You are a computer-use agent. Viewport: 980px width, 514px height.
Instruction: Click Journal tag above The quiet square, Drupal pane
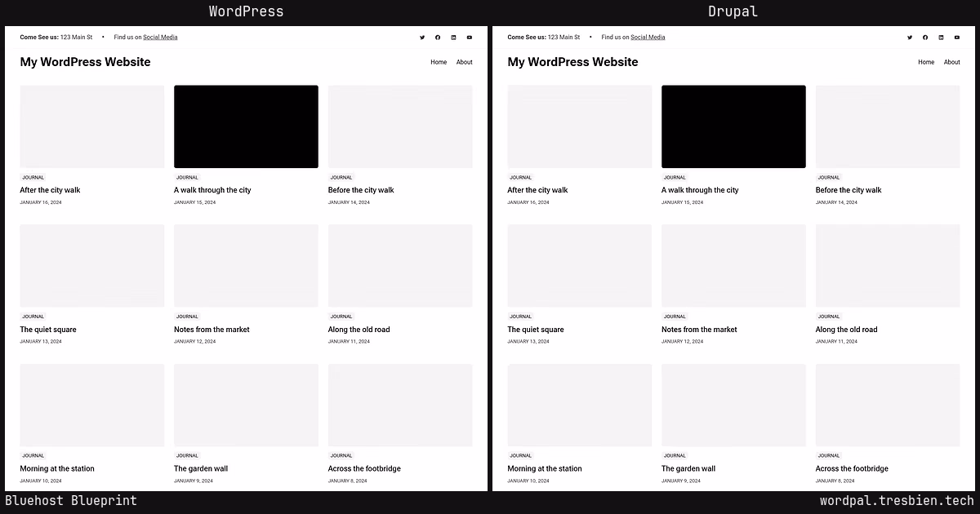(521, 317)
